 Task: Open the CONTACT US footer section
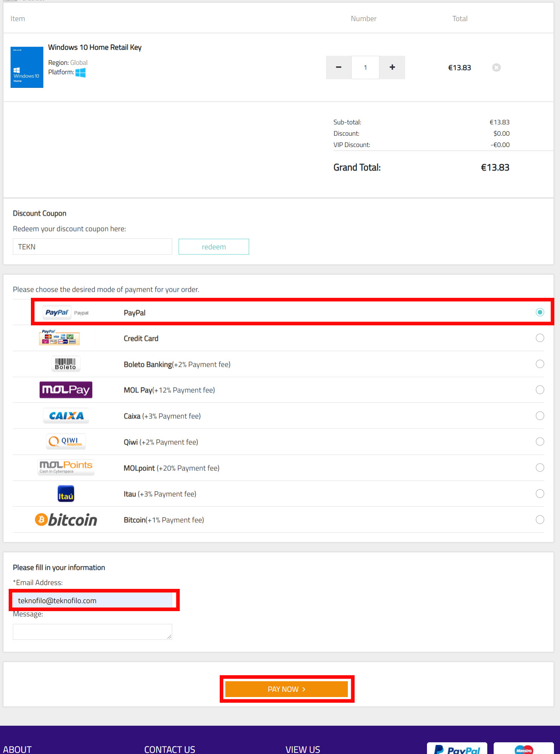coord(170,749)
